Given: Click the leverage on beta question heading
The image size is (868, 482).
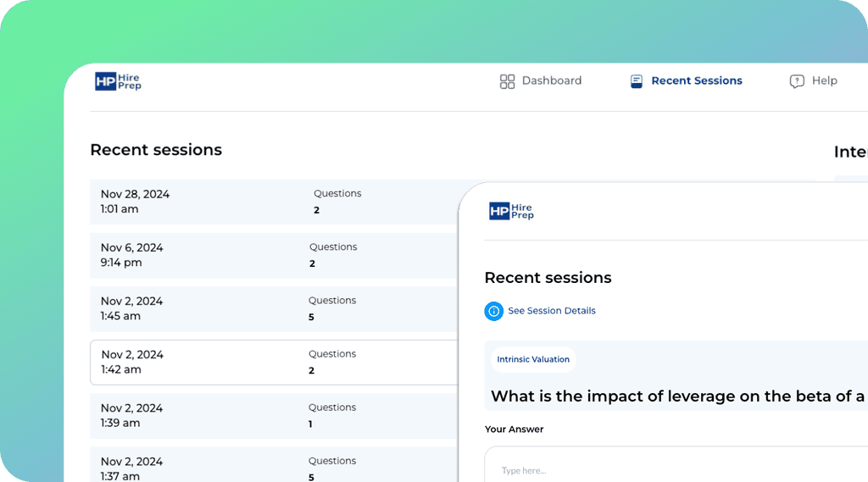Looking at the screenshot, I should click(677, 396).
